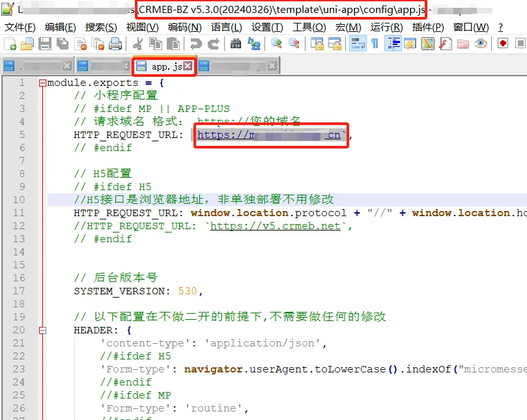Toggle the Indent Guide toolbar button
The image size is (527, 420).
click(x=393, y=44)
